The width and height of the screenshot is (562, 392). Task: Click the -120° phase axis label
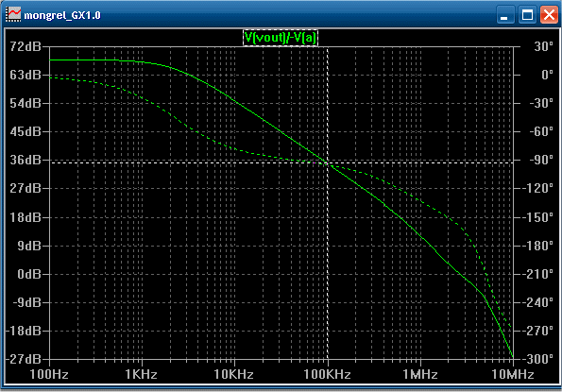[x=537, y=188]
